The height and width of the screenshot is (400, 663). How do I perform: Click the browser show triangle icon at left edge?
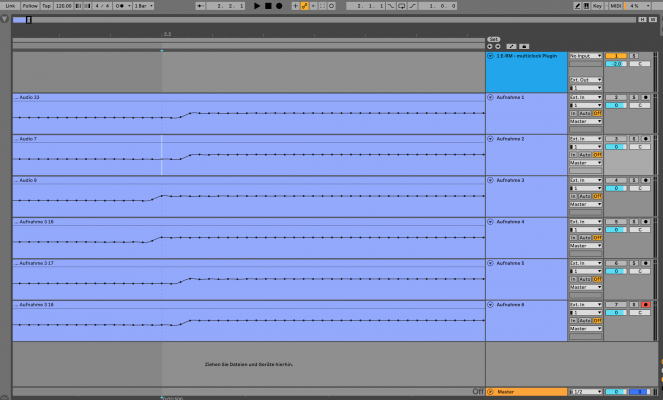pyautogui.click(x=4, y=19)
